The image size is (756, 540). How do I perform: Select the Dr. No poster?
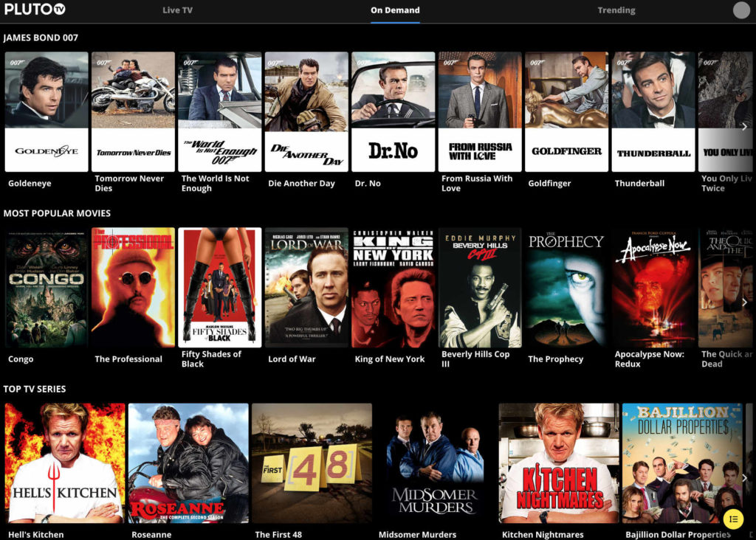pyautogui.click(x=393, y=111)
